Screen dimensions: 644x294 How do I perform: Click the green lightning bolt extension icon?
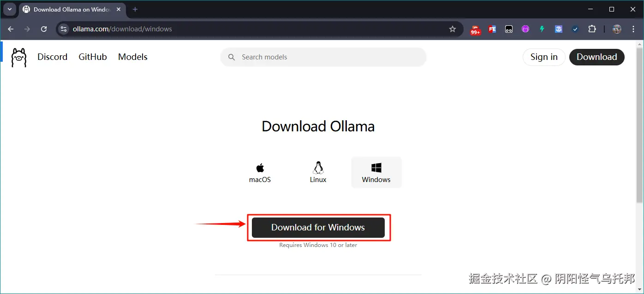(x=542, y=29)
